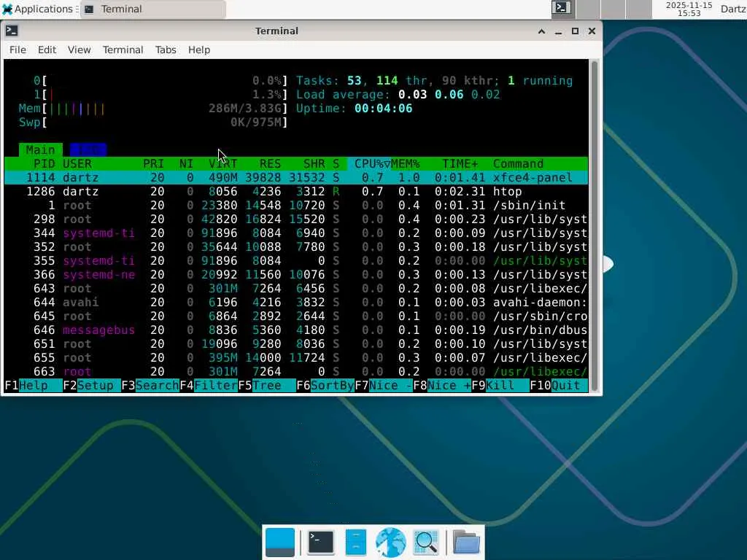
Task: Open the clock showing 2025-11-15 15:53
Action: click(x=689, y=9)
